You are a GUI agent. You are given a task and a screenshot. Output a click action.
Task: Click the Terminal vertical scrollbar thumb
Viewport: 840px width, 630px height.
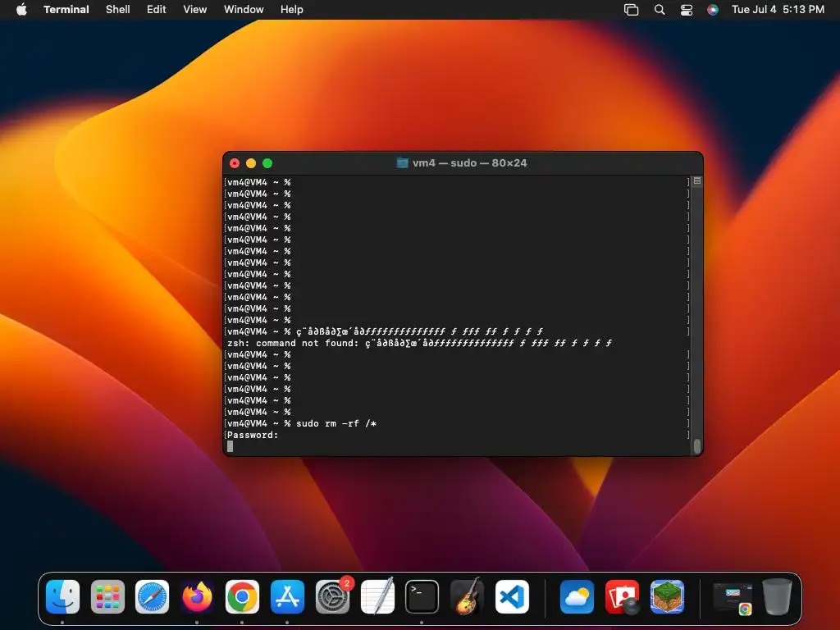click(697, 445)
